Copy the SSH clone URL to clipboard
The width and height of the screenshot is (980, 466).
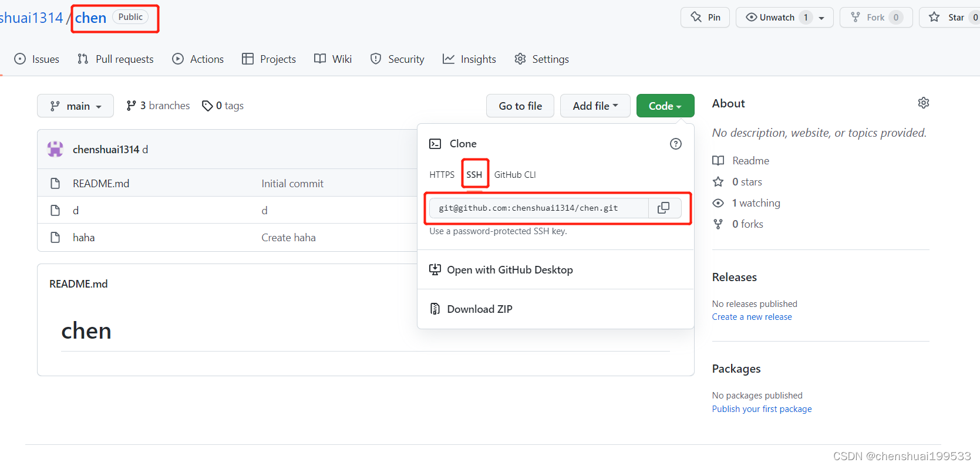click(664, 208)
